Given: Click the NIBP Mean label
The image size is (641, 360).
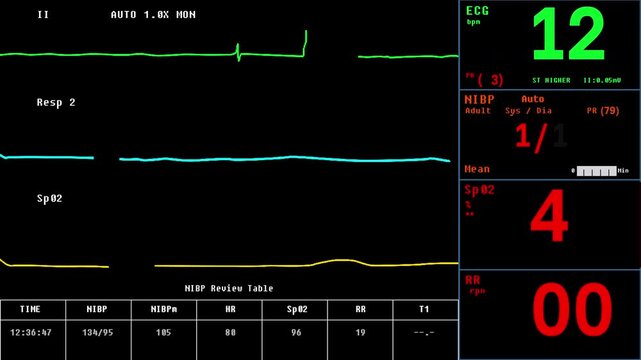Looking at the screenshot, I should point(477,169).
